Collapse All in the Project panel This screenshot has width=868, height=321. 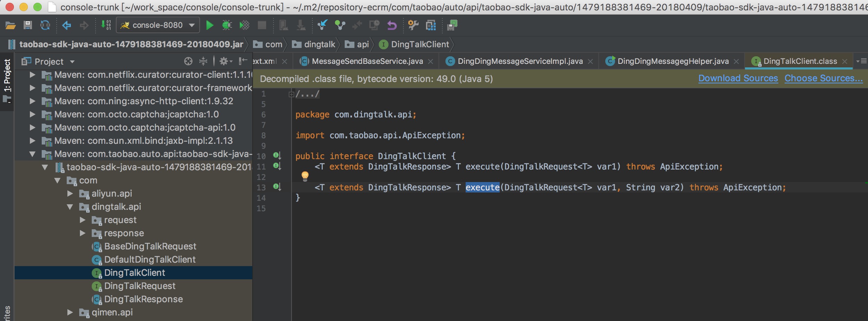(203, 61)
